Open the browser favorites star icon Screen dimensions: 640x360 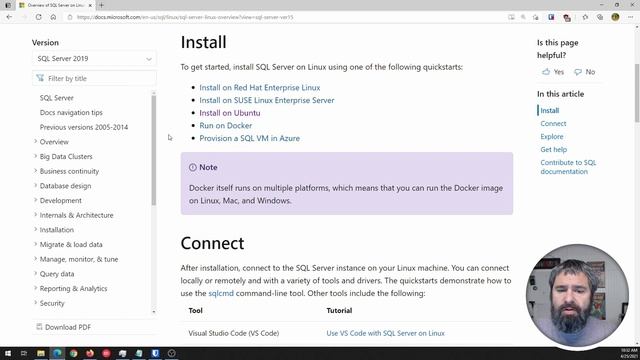tap(585, 17)
